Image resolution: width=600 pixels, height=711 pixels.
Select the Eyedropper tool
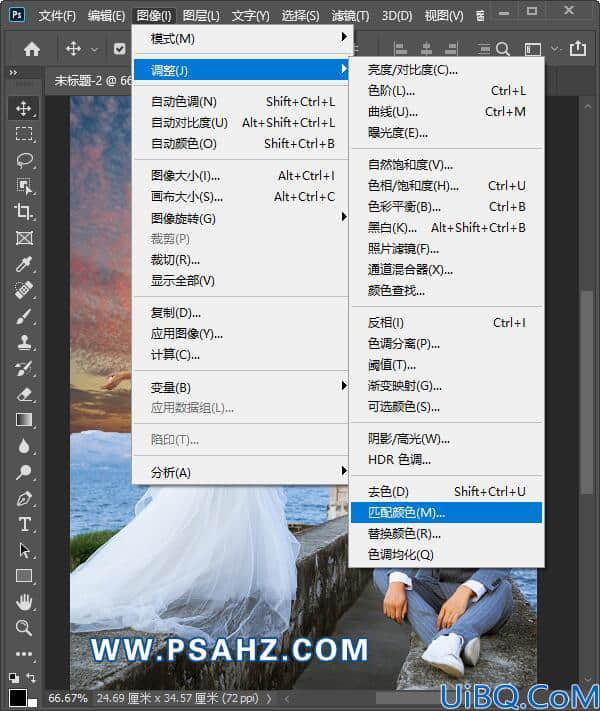tap(24, 264)
